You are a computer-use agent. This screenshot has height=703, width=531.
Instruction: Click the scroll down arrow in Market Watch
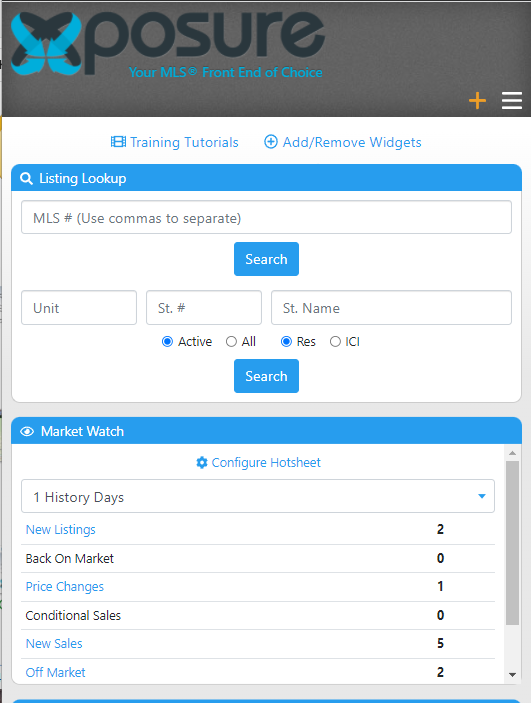[x=513, y=675]
